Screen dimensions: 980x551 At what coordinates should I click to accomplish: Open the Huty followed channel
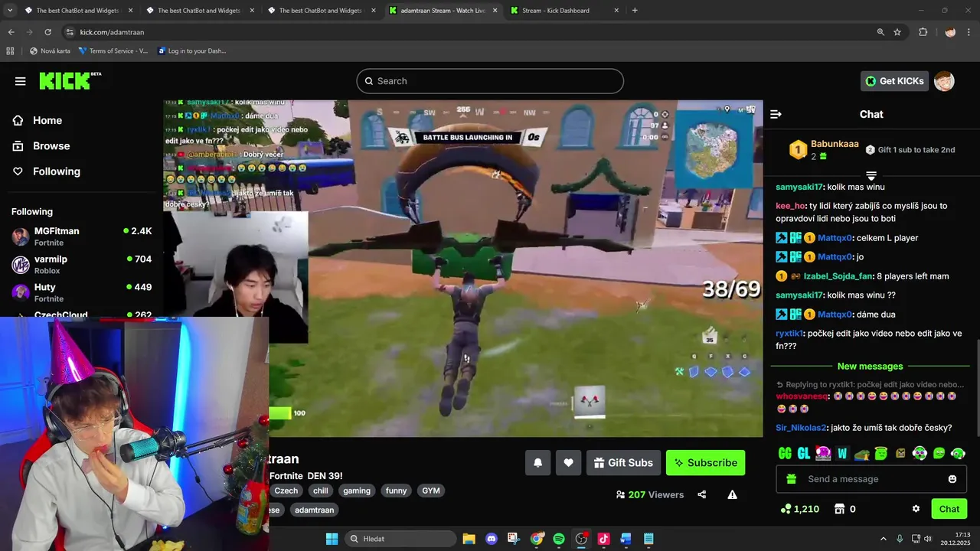(81, 292)
